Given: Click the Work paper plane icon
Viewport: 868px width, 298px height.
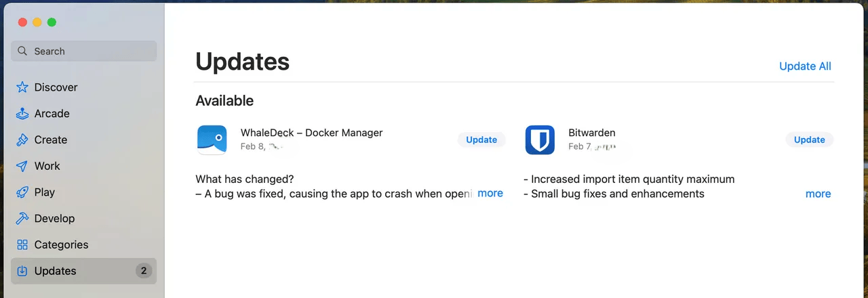Looking at the screenshot, I should tap(22, 166).
